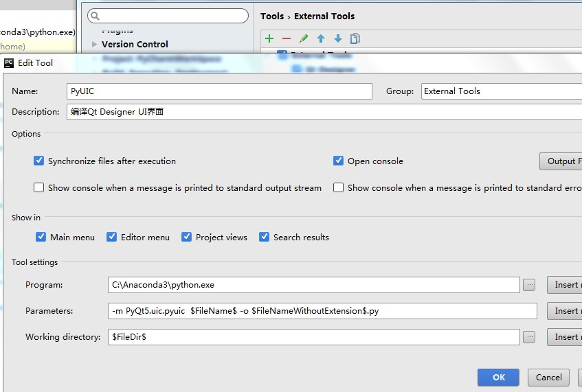582x392 pixels.
Task: Uncheck the Open console checkbox
Action: (338, 161)
